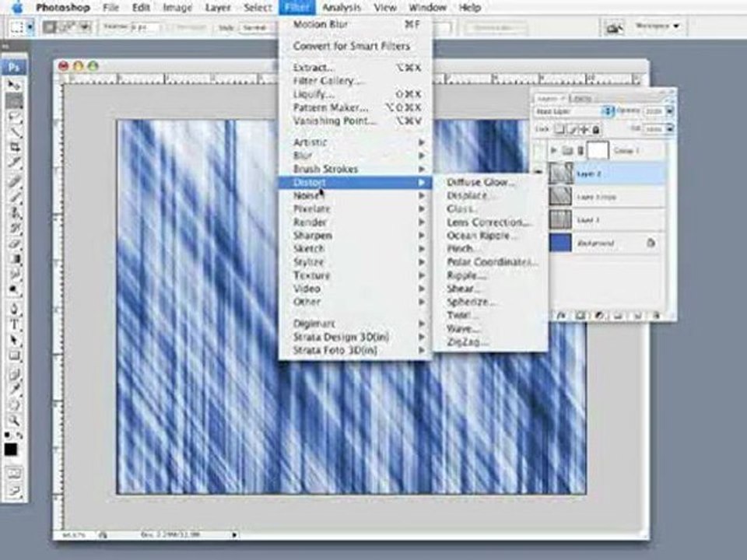747x560 pixels.
Task: Choose Wave from Distort submenu
Action: (491, 328)
